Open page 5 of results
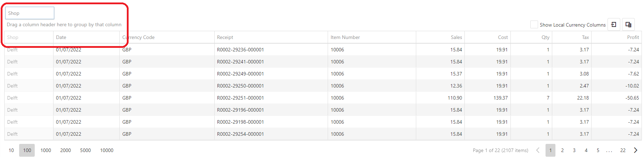644x157 pixels. [x=598, y=150]
